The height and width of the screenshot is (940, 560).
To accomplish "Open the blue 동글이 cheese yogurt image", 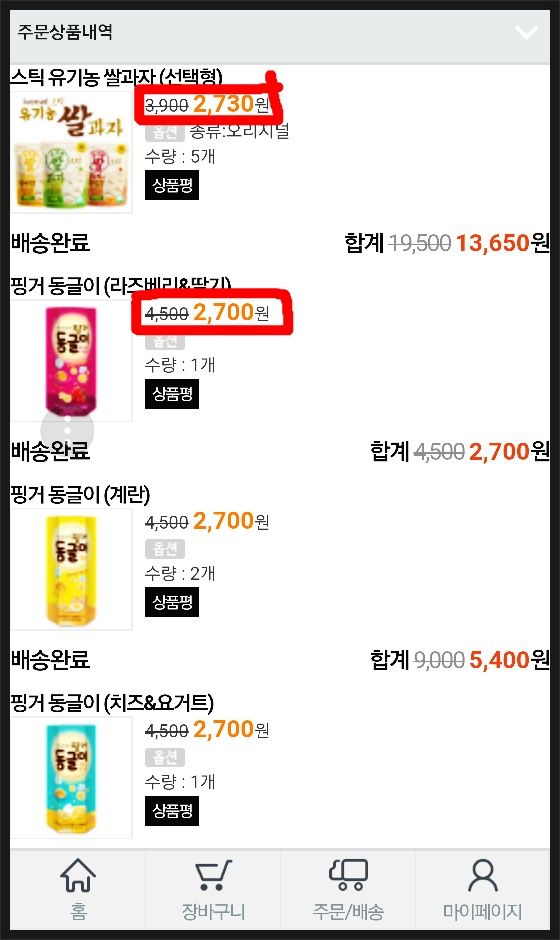I will tap(71, 778).
